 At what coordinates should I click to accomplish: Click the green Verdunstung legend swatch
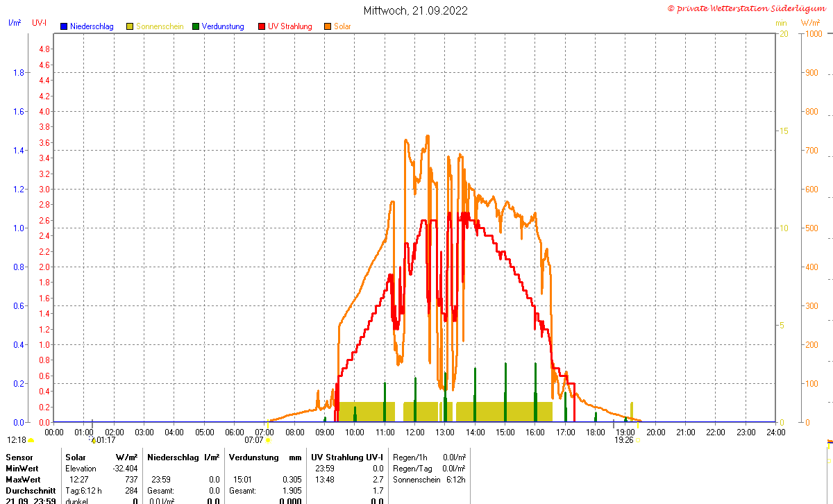point(196,26)
